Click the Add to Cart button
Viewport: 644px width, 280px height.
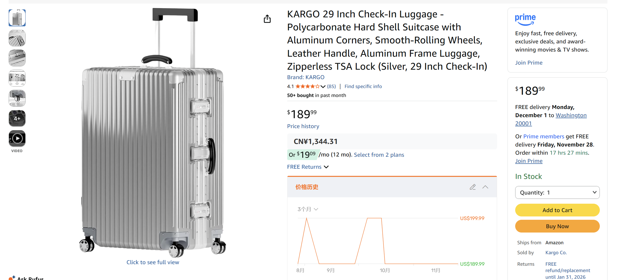pos(557,210)
